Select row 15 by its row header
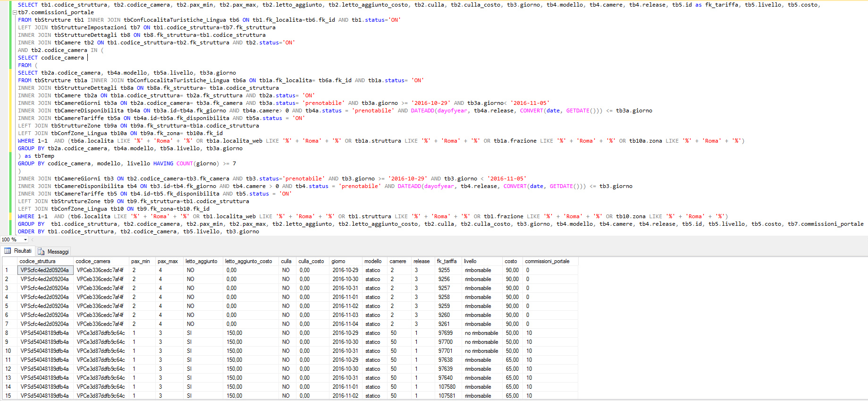The image size is (868, 401). tap(10, 396)
